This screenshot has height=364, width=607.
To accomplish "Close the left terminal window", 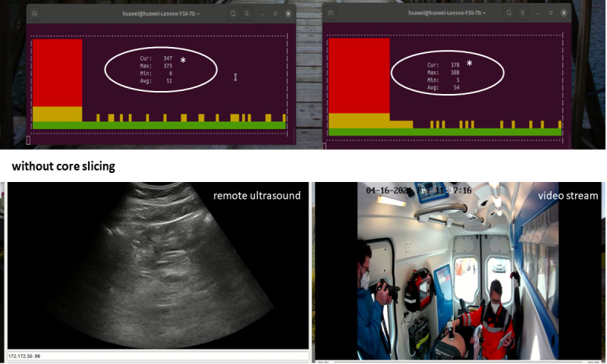I will (x=288, y=13).
